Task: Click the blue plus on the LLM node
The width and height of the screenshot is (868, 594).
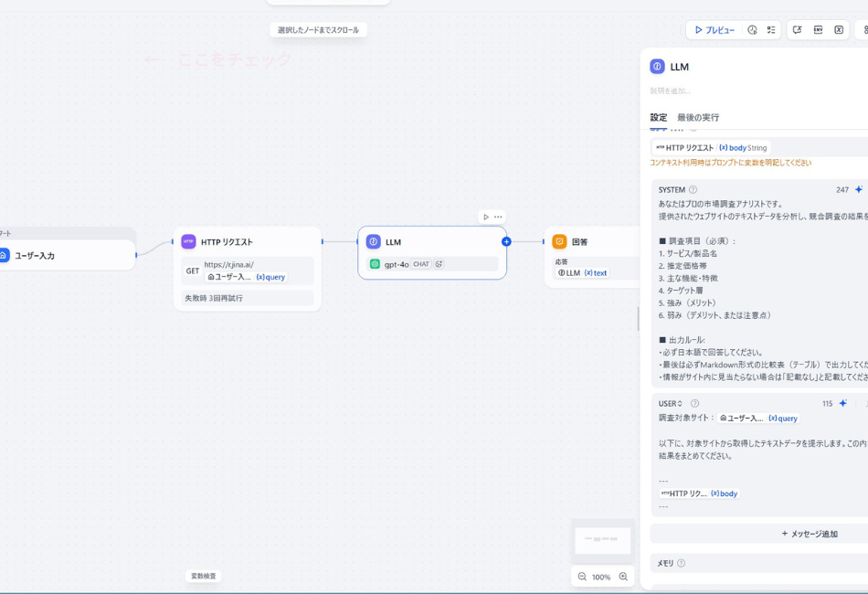Action: [x=507, y=240]
